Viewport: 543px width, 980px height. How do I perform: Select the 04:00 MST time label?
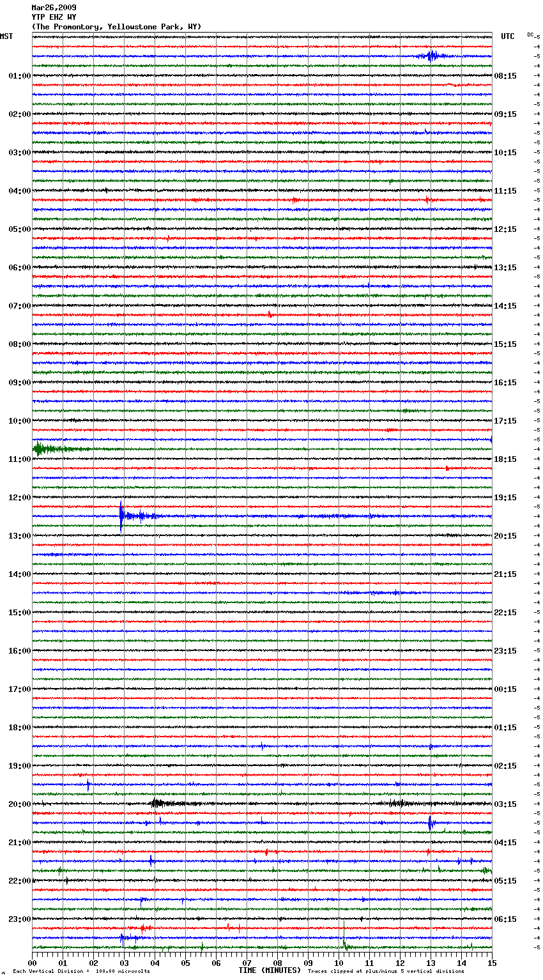20,191
